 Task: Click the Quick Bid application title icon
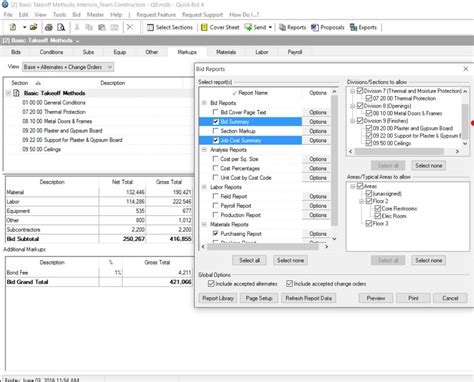tap(5, 4)
